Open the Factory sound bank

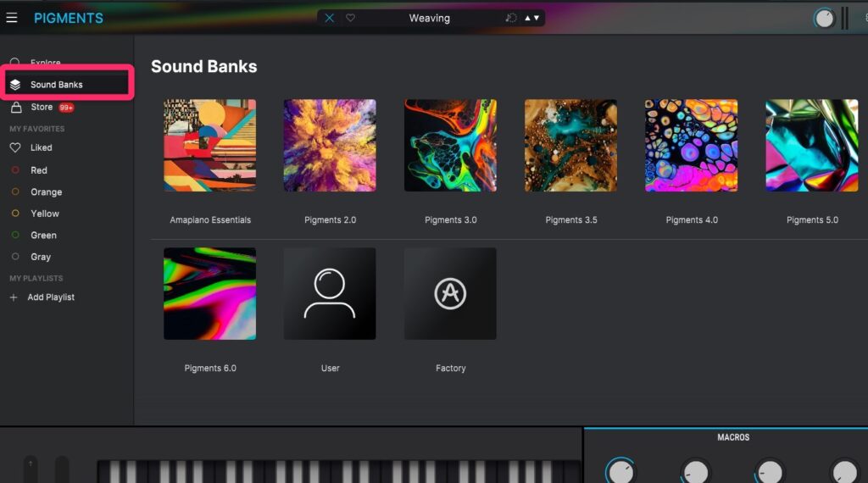(450, 293)
